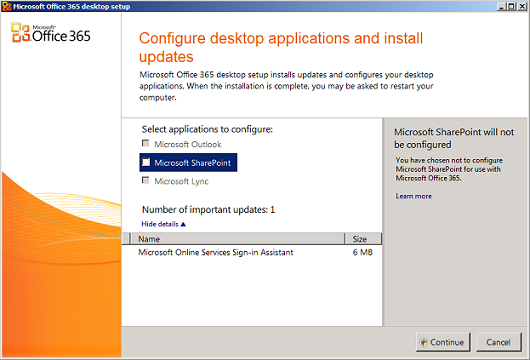Check the Microsoft Lync checkbox
Screen dimensions: 530x360
point(146,181)
